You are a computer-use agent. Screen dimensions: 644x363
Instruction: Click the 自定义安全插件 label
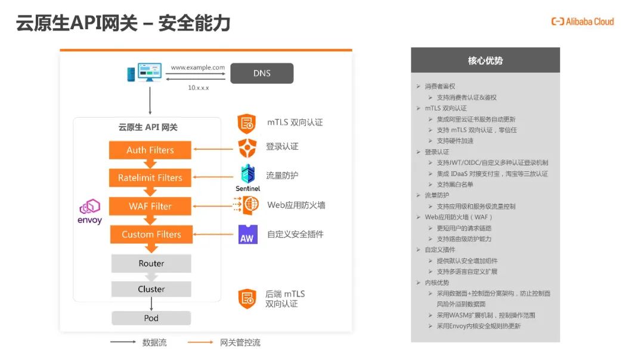pos(295,234)
